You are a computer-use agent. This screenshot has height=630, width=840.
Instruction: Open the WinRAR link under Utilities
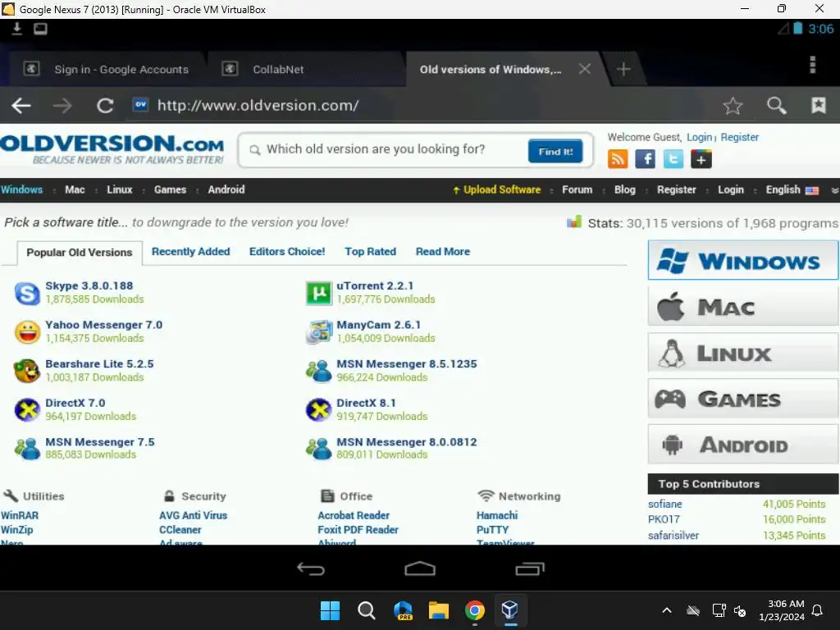click(20, 515)
